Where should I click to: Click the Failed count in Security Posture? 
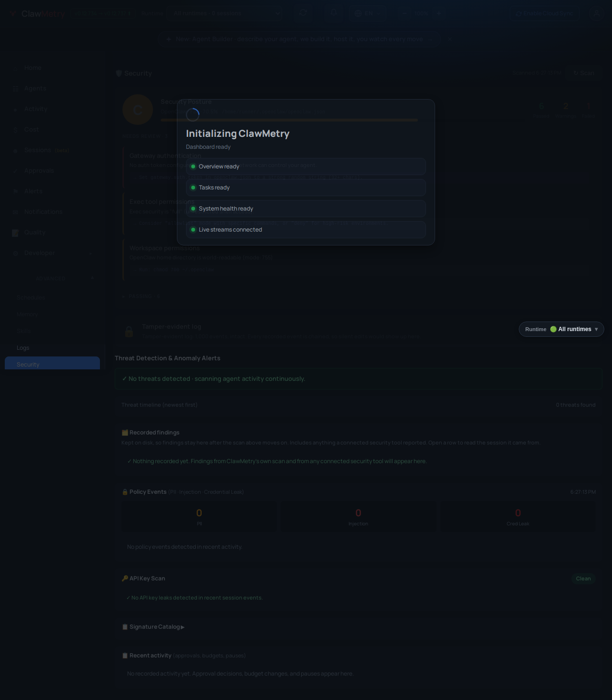click(x=589, y=110)
